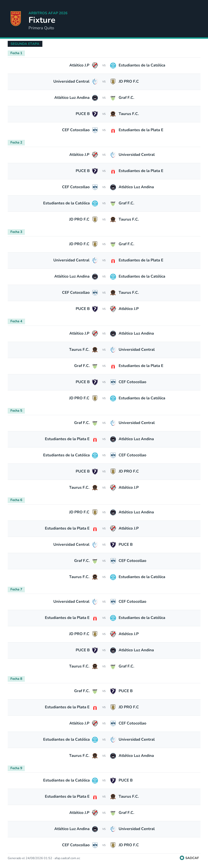
Task: Click CEF Cotocollao crest in Fecha 1
Action: [x=95, y=130]
